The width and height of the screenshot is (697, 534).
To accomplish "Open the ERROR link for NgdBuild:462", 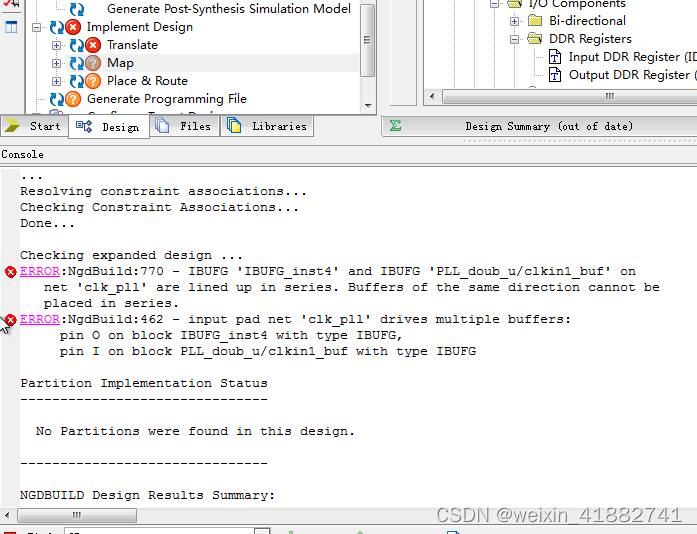I will pos(40,319).
